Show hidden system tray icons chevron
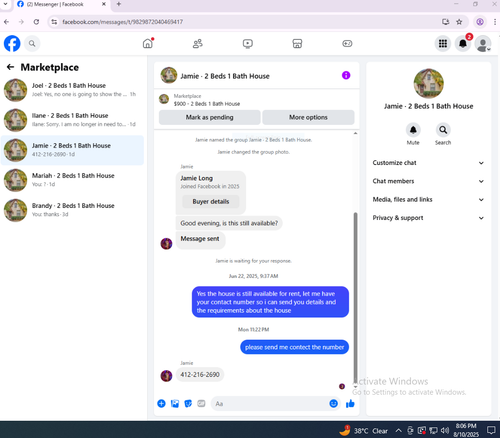 [399, 430]
